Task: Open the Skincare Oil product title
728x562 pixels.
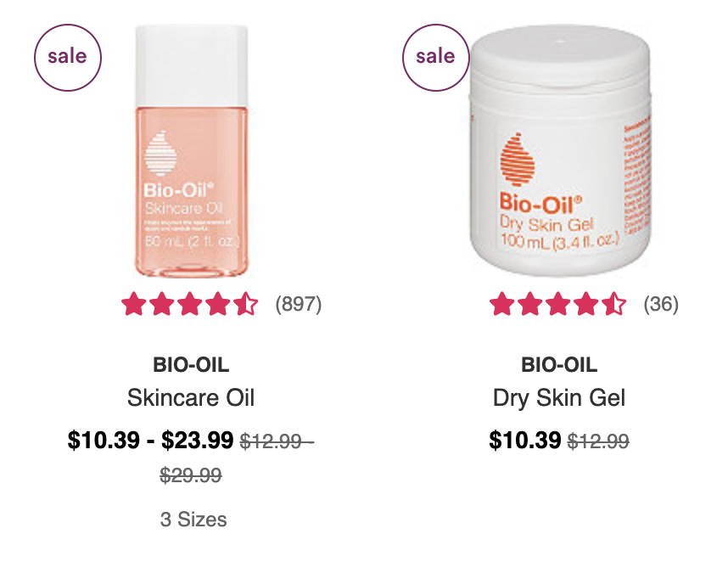Action: click(x=191, y=397)
